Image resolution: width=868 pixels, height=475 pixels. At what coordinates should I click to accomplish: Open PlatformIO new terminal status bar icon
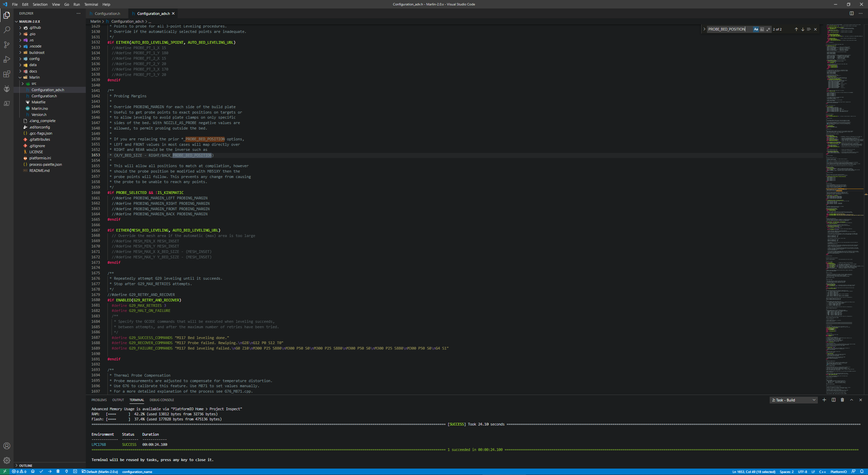pyautogui.click(x=75, y=471)
